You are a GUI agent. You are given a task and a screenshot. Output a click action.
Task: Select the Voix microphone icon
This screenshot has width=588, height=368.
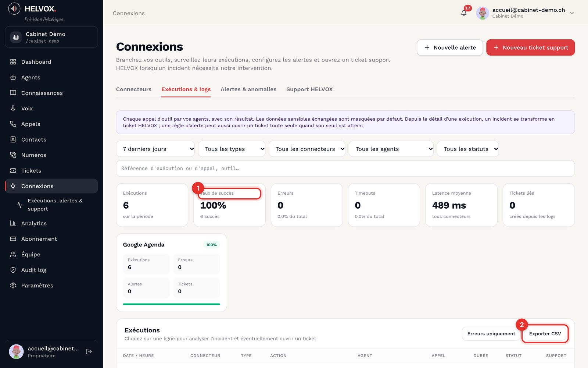13,108
